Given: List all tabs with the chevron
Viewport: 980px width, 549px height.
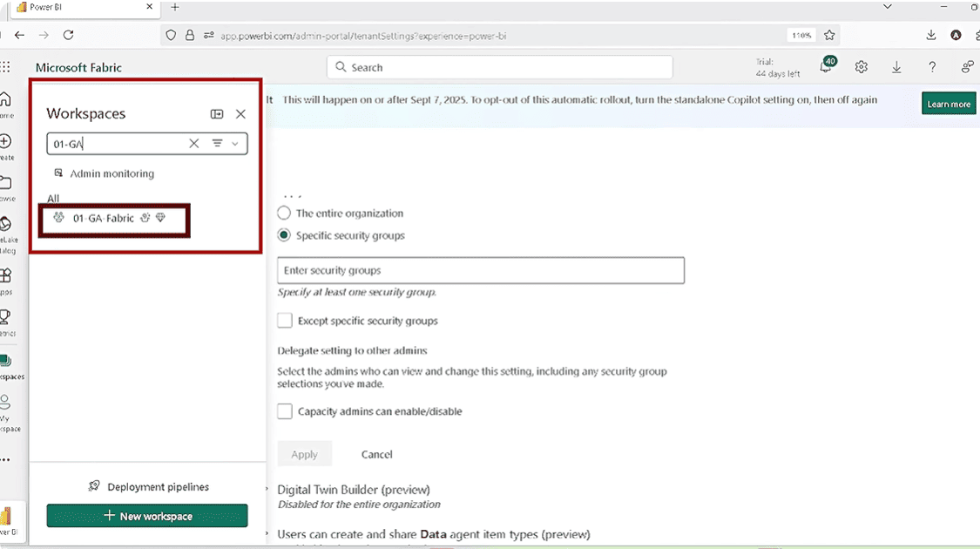Looking at the screenshot, I should click(x=888, y=6).
